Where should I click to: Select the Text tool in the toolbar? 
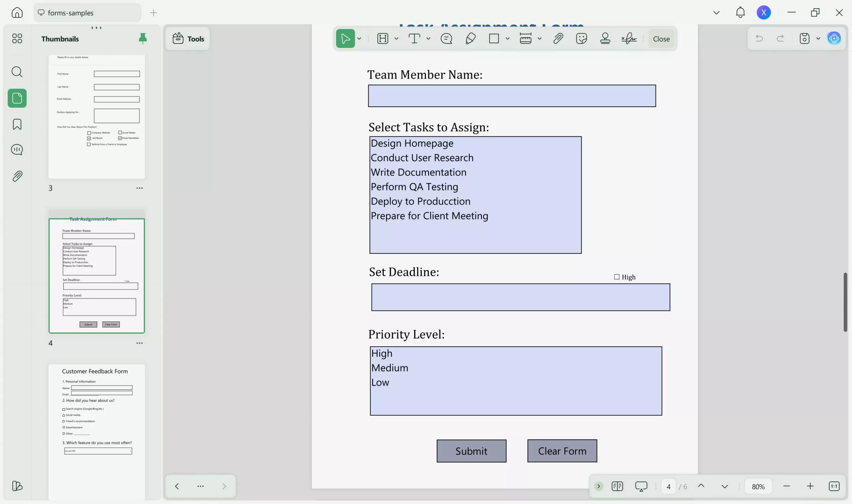click(414, 38)
